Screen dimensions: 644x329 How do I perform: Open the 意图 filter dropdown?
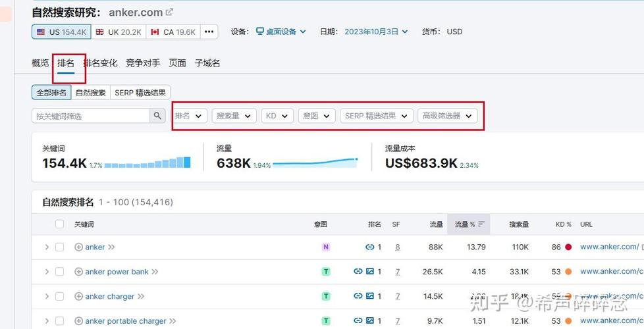tap(317, 116)
